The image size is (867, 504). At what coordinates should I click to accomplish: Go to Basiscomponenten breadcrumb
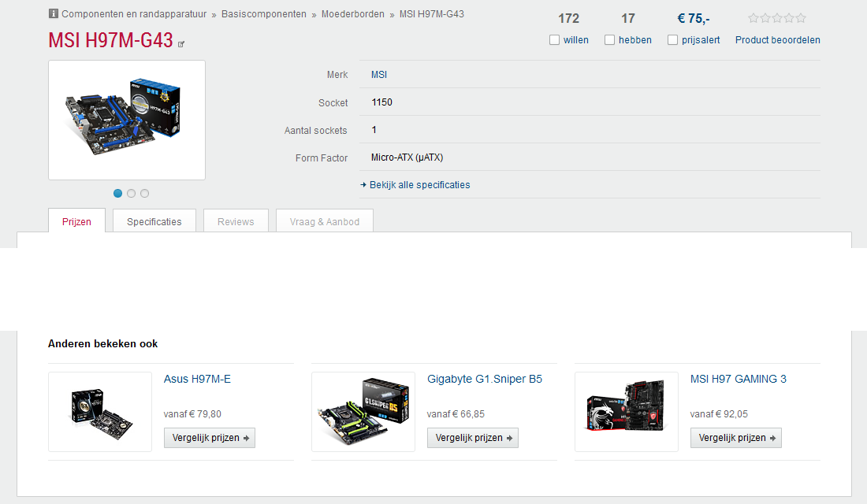click(264, 14)
